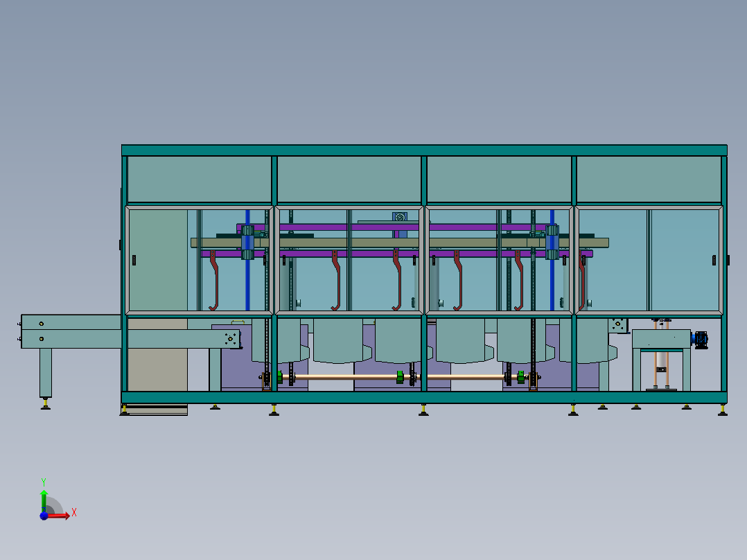Image resolution: width=747 pixels, height=560 pixels.
Task: Select the long olive horizontal beam
Action: [400, 243]
